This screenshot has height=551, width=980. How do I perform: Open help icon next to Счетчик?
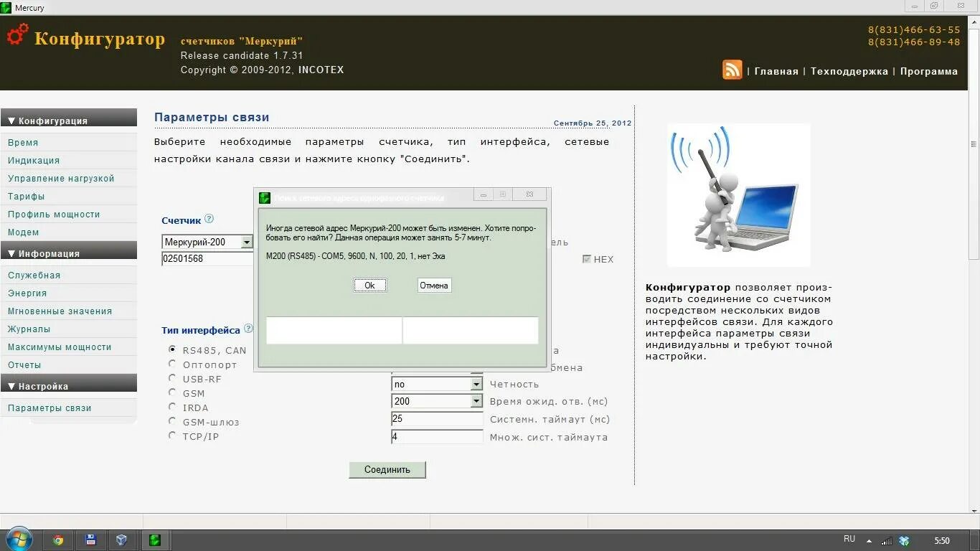click(209, 219)
